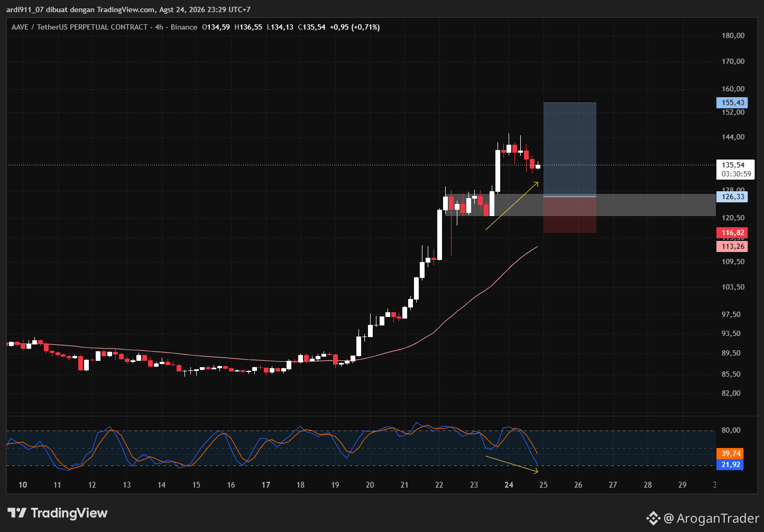Viewport: 764px width, 532px height.
Task: Click the 21,92 stochastic value label
Action: coord(730,465)
